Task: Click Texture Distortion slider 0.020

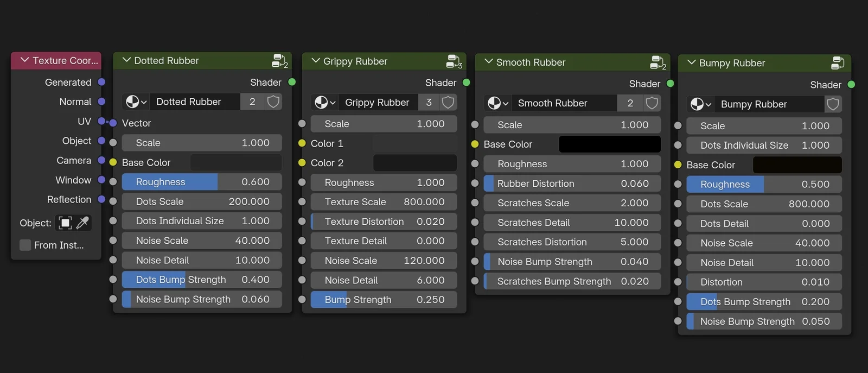Action: [x=384, y=222]
